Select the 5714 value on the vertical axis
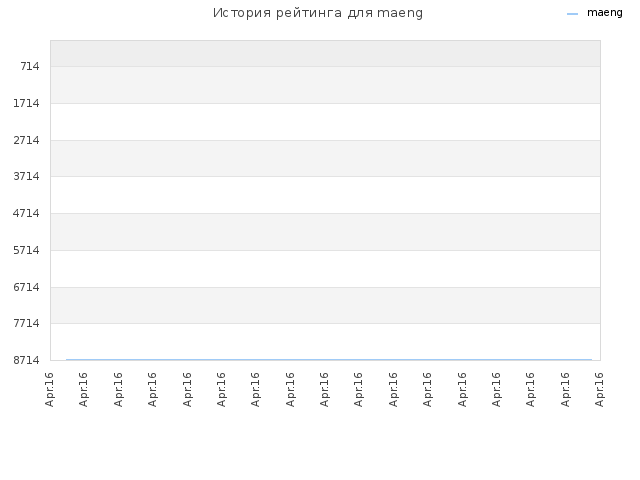640x480 pixels. [x=26, y=250]
